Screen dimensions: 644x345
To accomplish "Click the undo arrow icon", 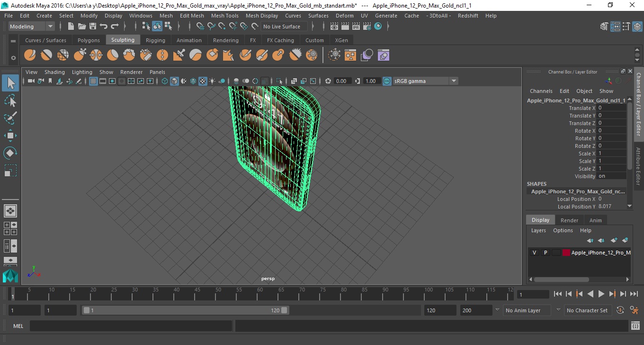I will 104,27.
